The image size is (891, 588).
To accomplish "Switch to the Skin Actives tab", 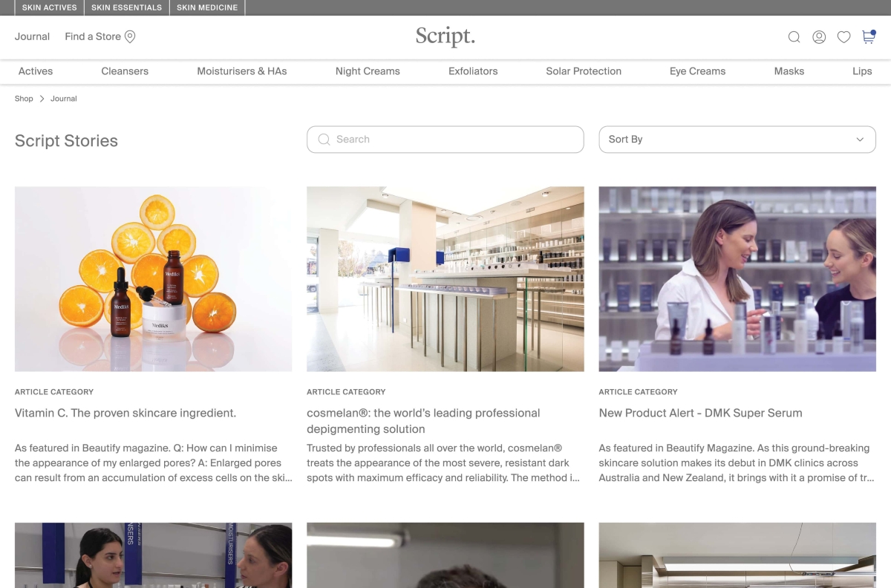I will coord(49,7).
